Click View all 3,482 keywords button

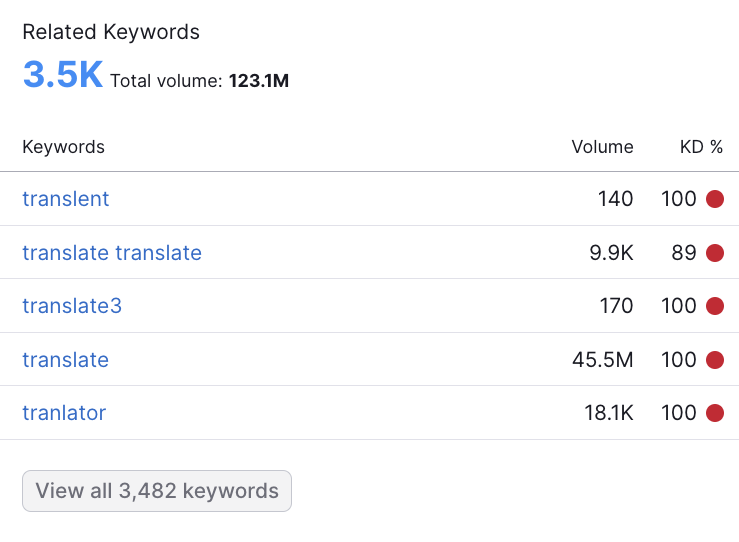coord(157,491)
